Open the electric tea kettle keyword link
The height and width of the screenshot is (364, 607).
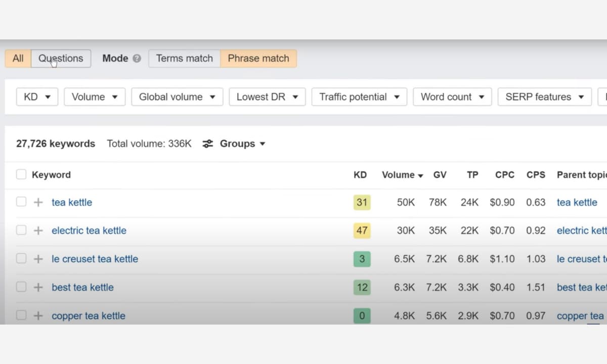[x=89, y=231]
